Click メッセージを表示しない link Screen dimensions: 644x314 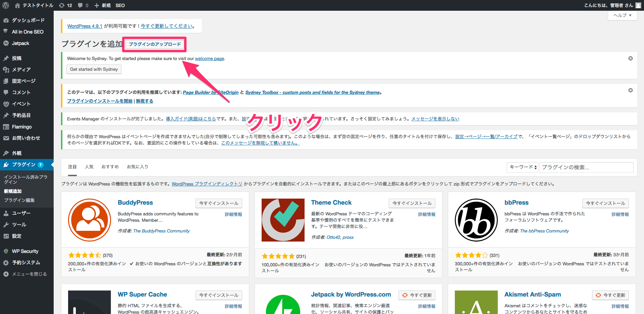(x=435, y=119)
